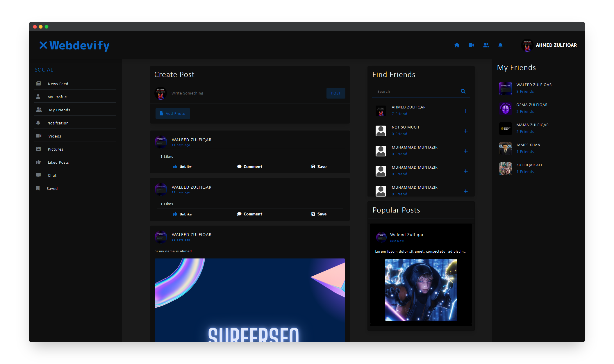Open the Popular Posts hooded character image
The width and height of the screenshot is (614, 364).
pyautogui.click(x=421, y=290)
